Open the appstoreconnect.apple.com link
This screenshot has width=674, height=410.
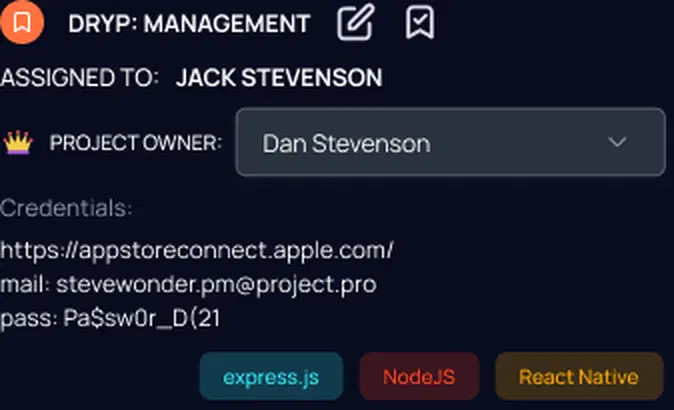pos(197,251)
